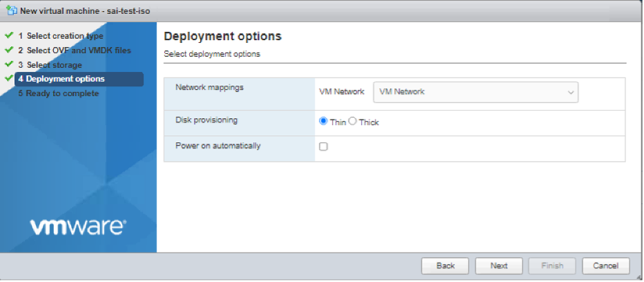Open the VM Network mapping dropdown

[x=476, y=92]
